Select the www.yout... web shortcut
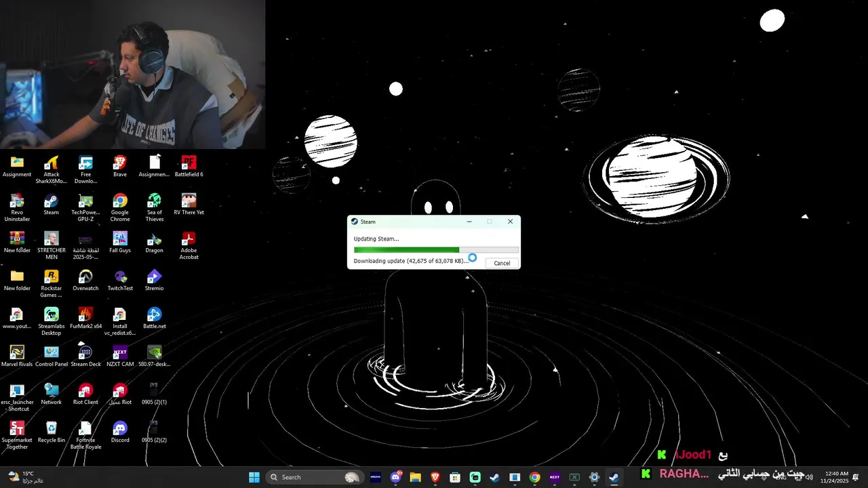 pos(17,319)
